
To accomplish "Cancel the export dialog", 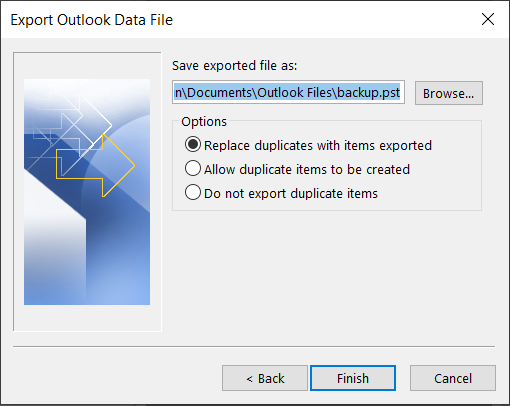I will [453, 378].
